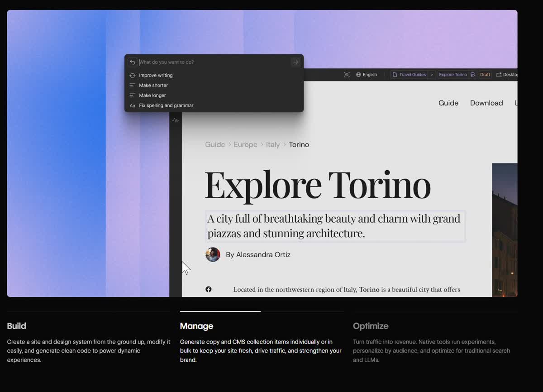543x392 pixels.
Task: Click the loop icon beside Improve writing
Action: coord(133,76)
